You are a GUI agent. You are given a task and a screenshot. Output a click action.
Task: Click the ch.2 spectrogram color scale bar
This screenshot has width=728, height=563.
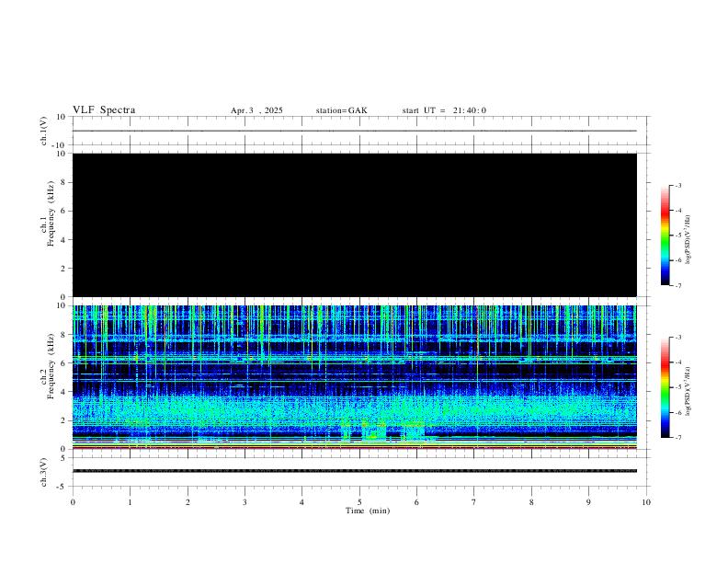[x=665, y=387]
